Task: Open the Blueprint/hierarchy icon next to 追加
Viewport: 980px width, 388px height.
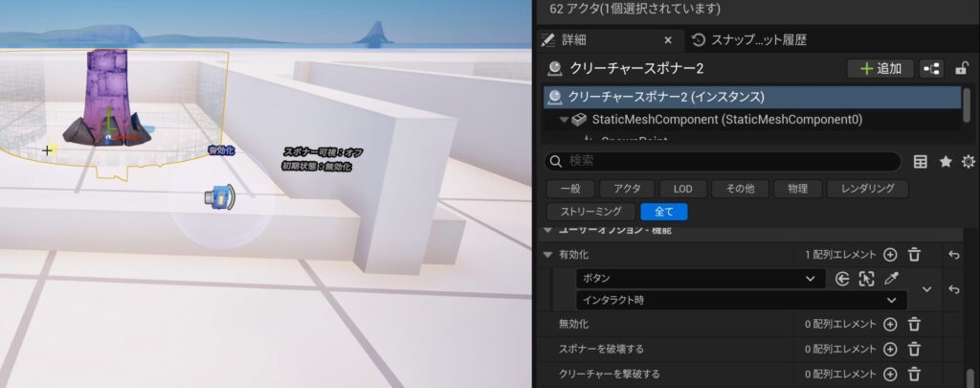Action: point(931,68)
